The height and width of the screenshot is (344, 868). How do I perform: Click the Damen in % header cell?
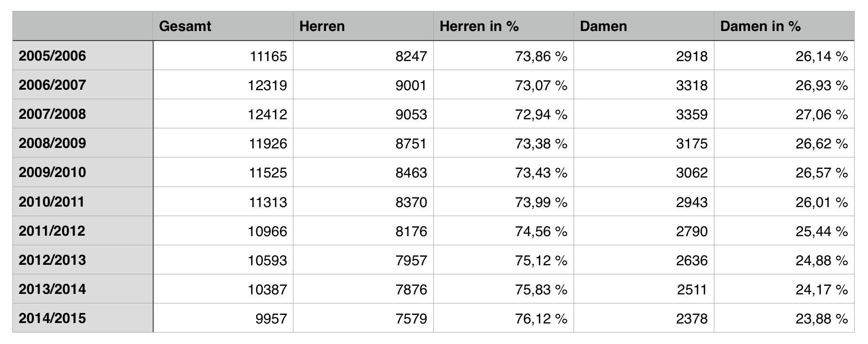[784, 26]
